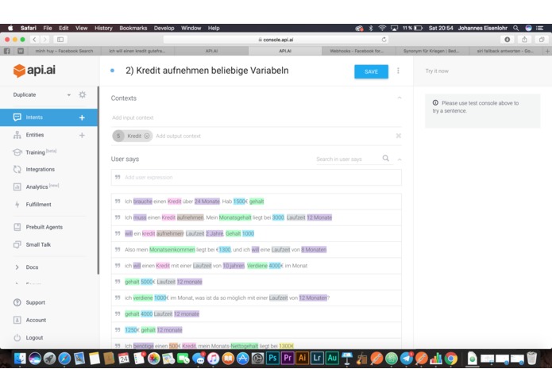Select the 'gehalt 5000€ Laufzeit' expression
The height and width of the screenshot is (392, 552).
pyautogui.click(x=256, y=282)
